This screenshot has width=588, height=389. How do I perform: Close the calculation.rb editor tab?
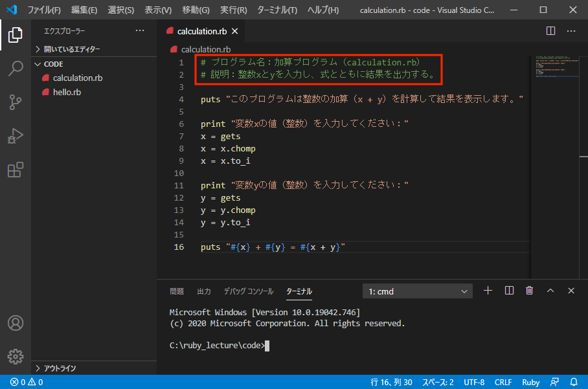click(235, 31)
